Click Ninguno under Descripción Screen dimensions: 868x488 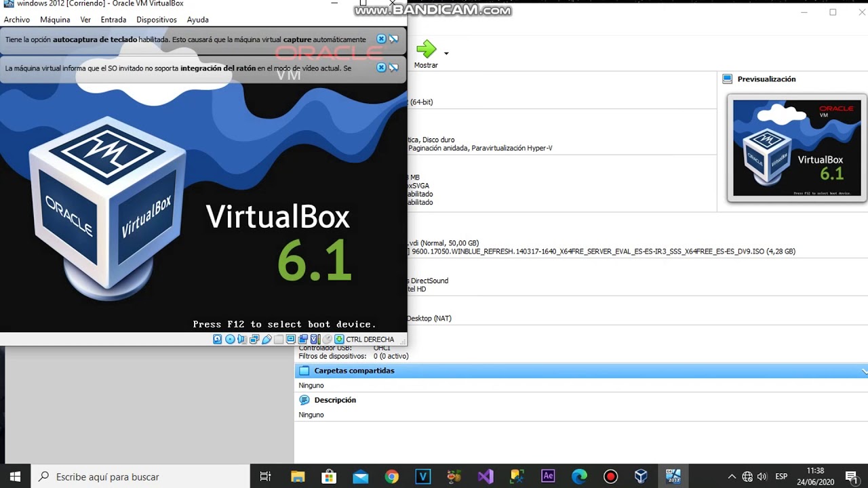311,415
